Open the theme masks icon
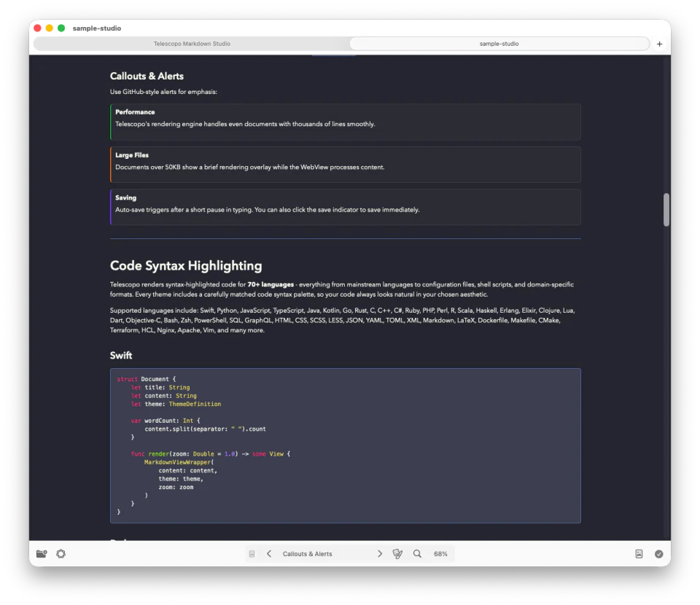 (x=397, y=554)
